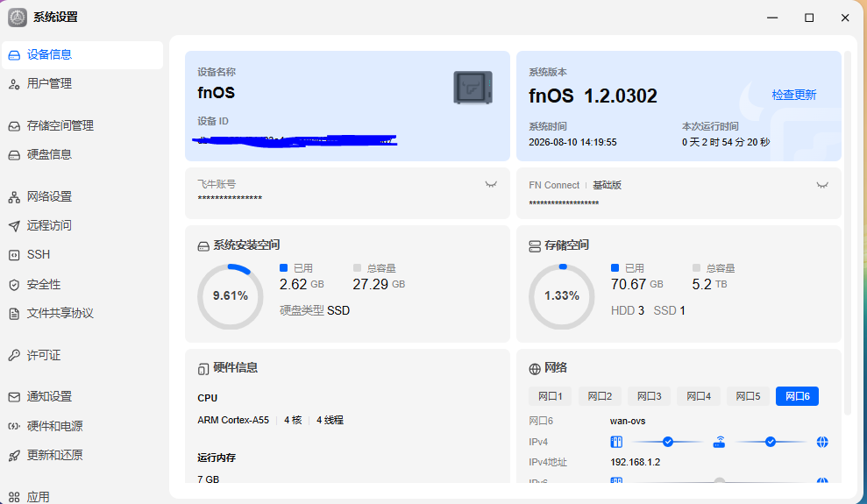Open 远程访问 settings

coord(82,225)
